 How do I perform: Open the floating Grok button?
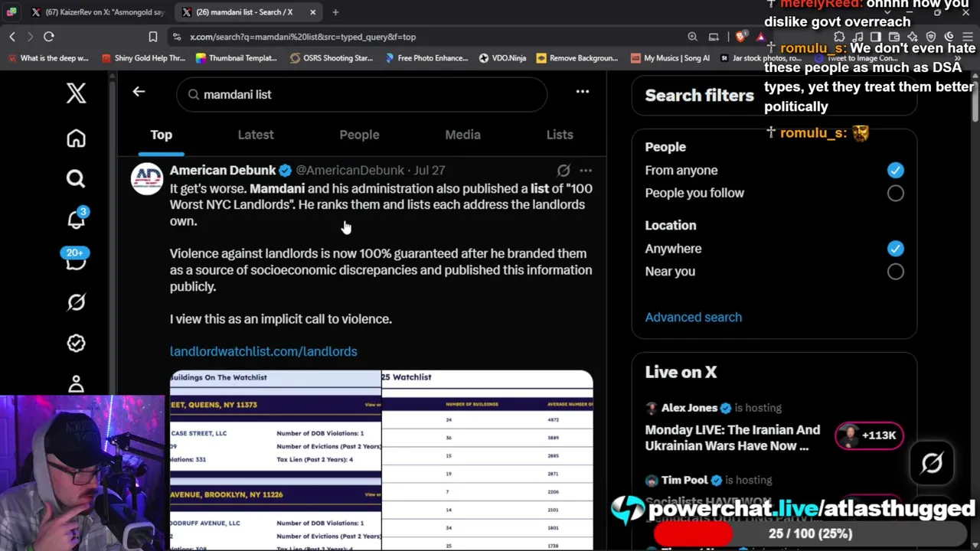pyautogui.click(x=932, y=463)
